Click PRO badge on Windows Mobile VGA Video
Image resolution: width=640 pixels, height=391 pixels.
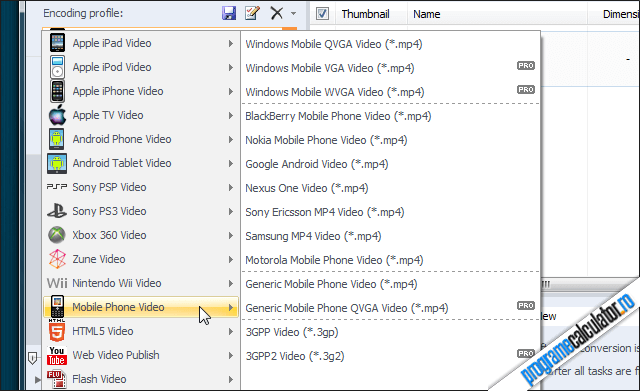point(526,65)
